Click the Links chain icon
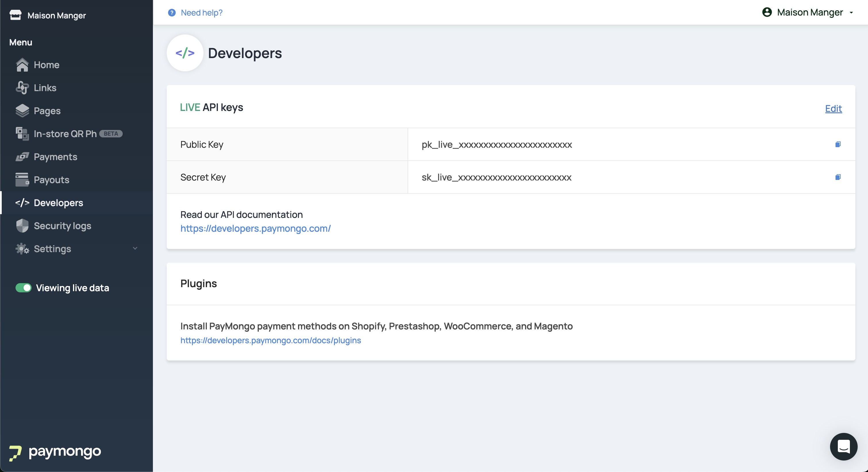Screen dimensions: 868x472 point(22,88)
